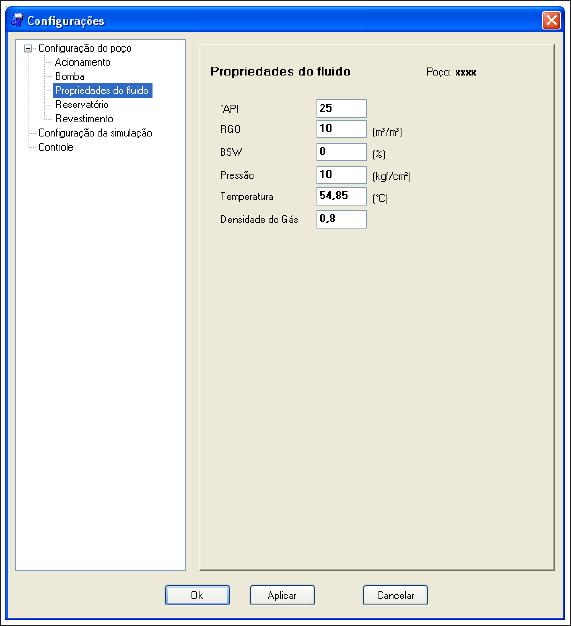571x626 pixels.
Task: Select Configuração da simulação in the tree
Action: pos(95,133)
